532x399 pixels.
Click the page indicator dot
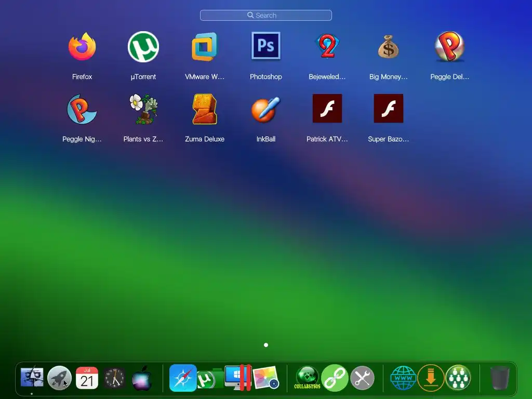point(266,345)
